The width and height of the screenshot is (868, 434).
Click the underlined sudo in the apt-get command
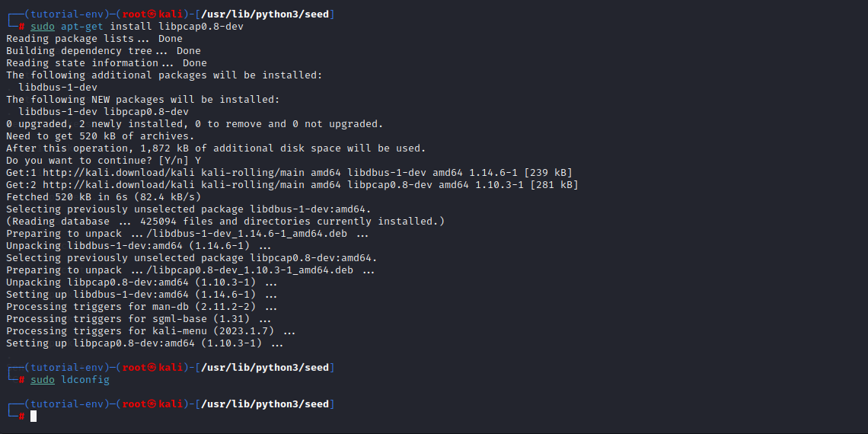[43, 27]
